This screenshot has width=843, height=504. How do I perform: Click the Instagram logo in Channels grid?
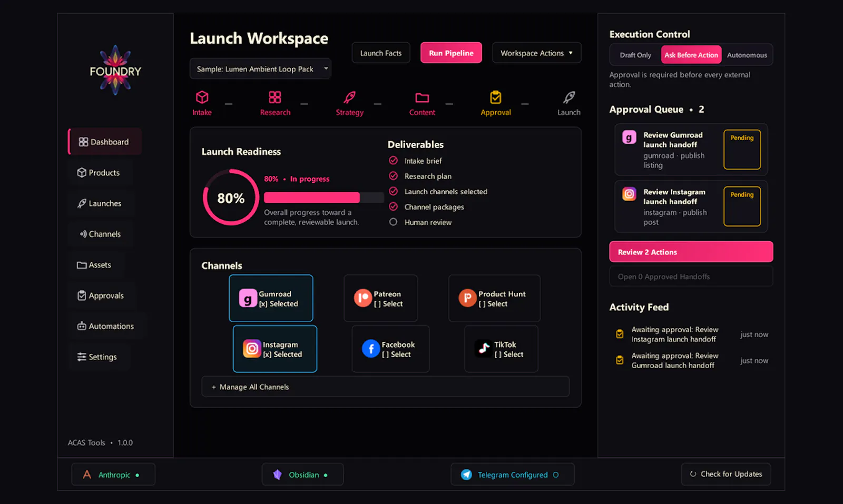tap(252, 349)
